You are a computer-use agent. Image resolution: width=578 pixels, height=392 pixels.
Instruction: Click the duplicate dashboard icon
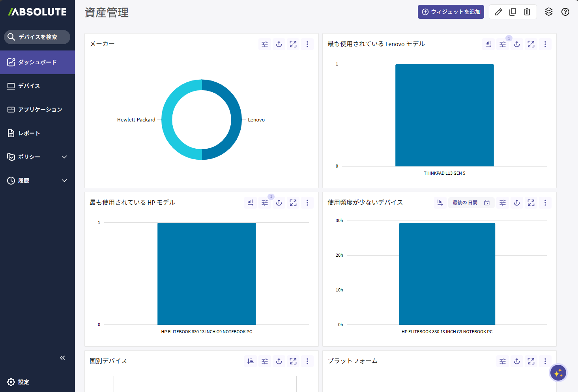[x=513, y=12]
